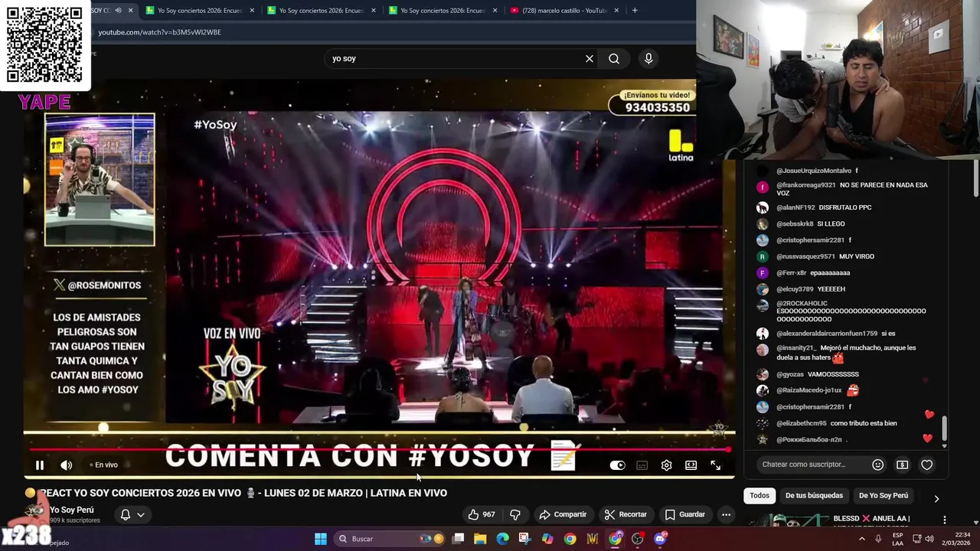Enter fullscreen on the video player

[715, 465]
